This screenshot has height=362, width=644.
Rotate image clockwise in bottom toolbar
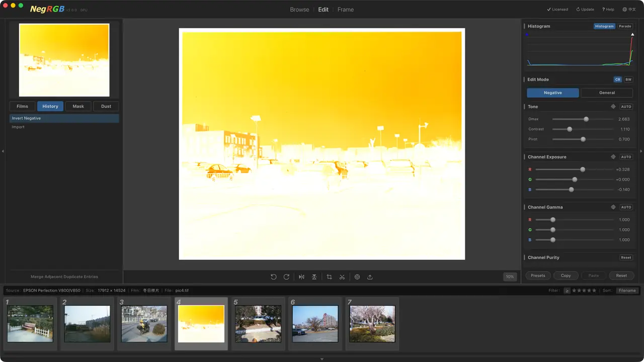pyautogui.click(x=286, y=277)
